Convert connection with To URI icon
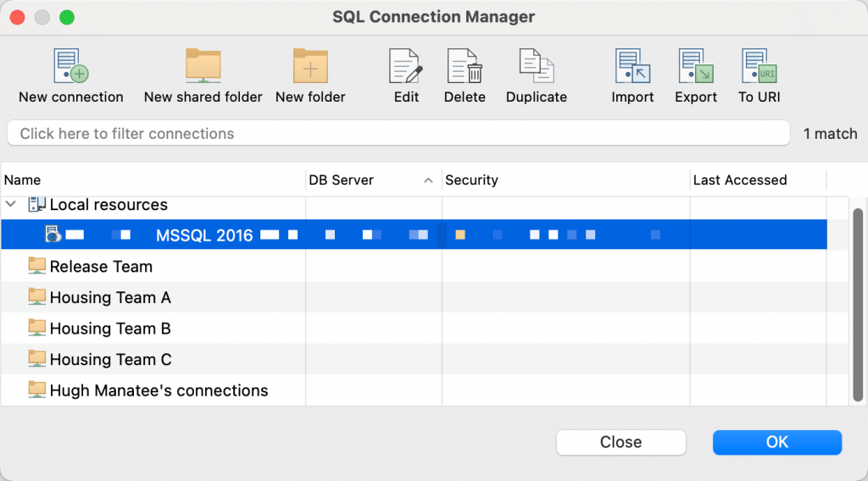The height and width of the screenshot is (481, 868). pos(759,66)
